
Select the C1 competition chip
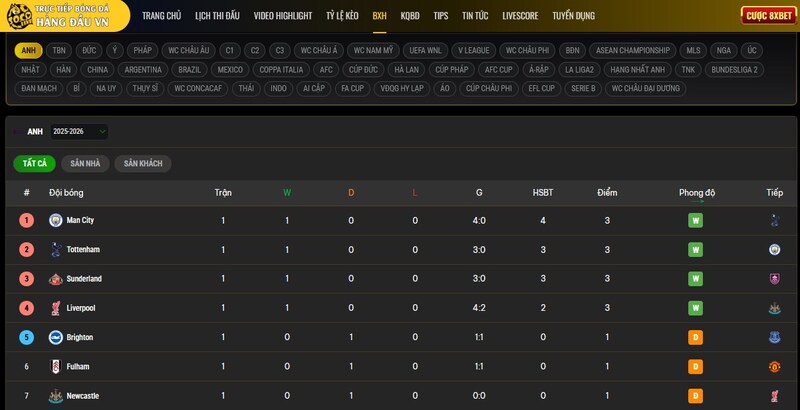[x=230, y=50]
